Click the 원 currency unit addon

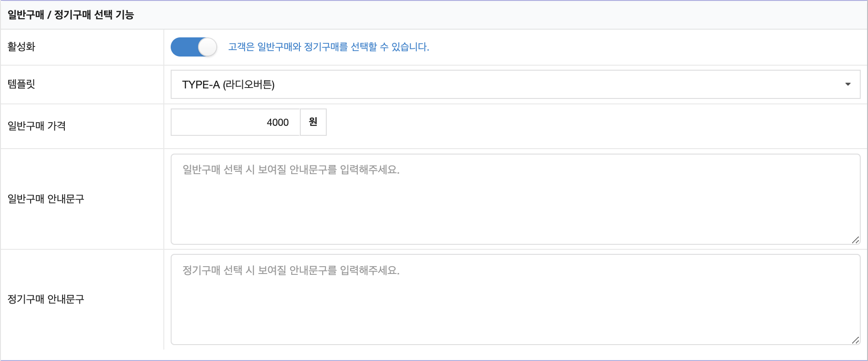click(313, 122)
